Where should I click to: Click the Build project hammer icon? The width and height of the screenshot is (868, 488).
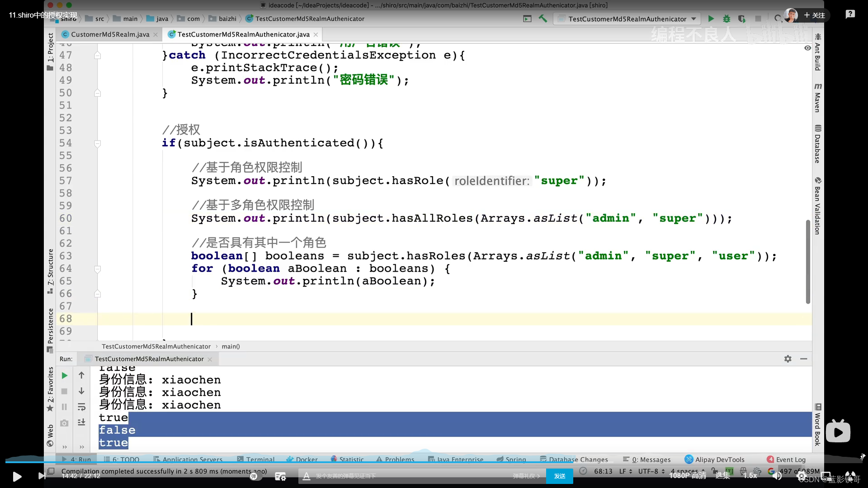click(x=543, y=19)
